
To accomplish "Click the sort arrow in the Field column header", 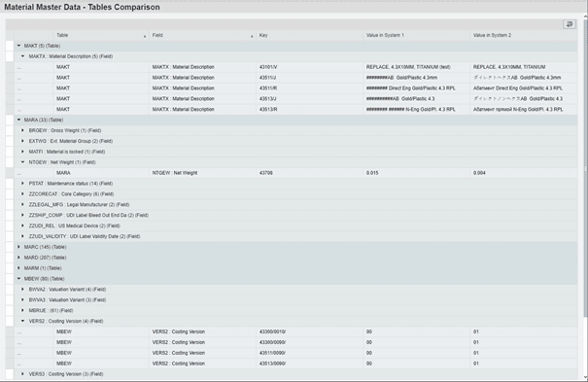I will pyautogui.click(x=252, y=36).
